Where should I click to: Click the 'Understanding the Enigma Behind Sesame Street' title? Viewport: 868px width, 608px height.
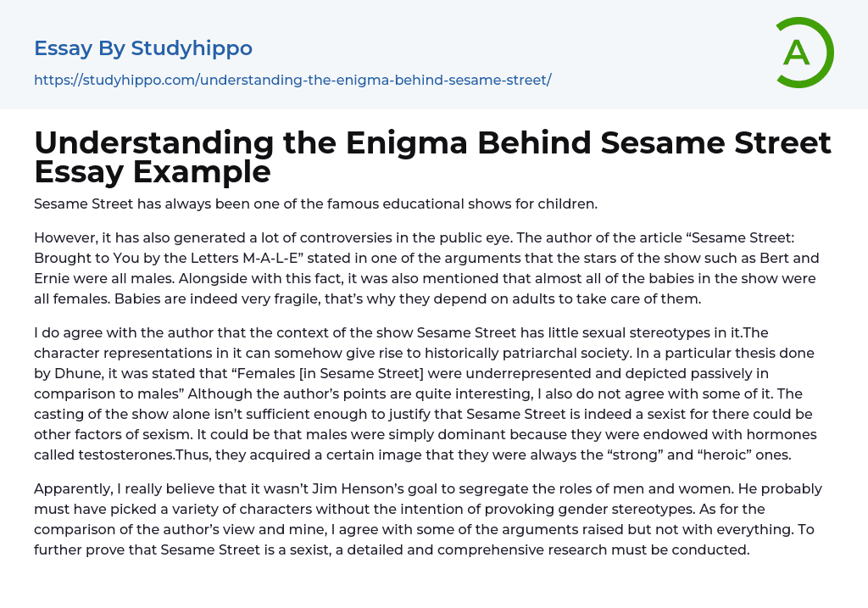[432, 143]
